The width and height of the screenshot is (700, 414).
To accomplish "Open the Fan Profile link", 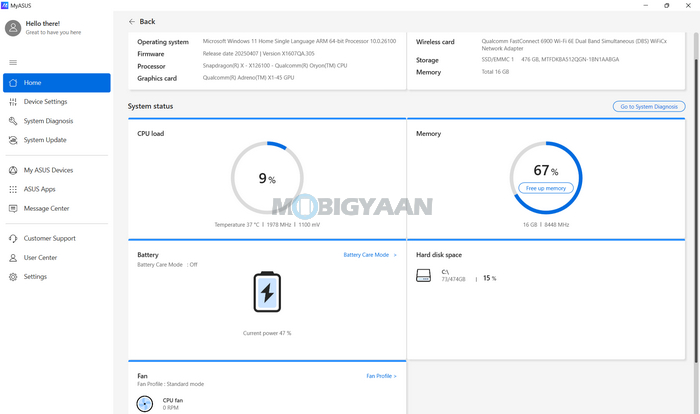I will (381, 376).
